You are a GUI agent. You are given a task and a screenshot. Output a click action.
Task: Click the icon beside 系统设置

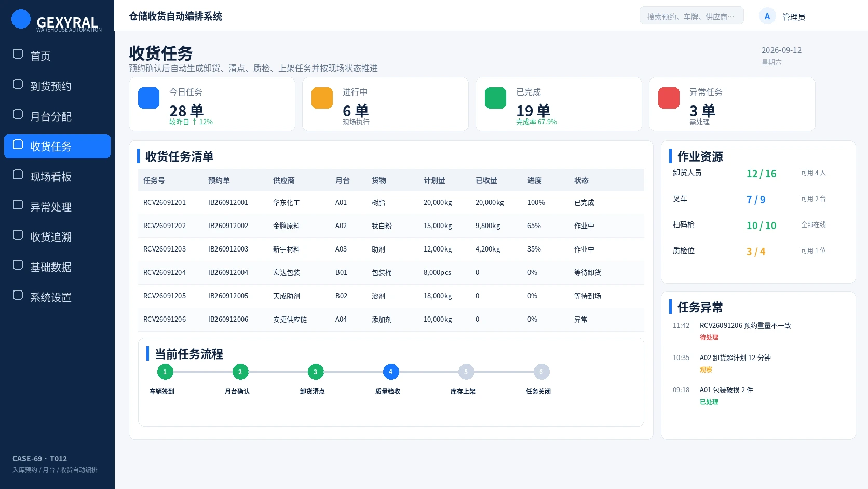click(x=18, y=295)
